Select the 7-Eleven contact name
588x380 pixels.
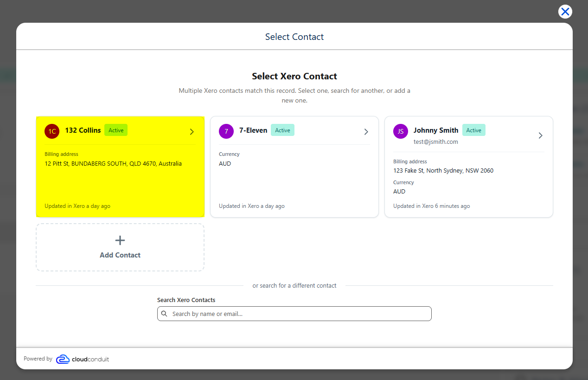(253, 130)
